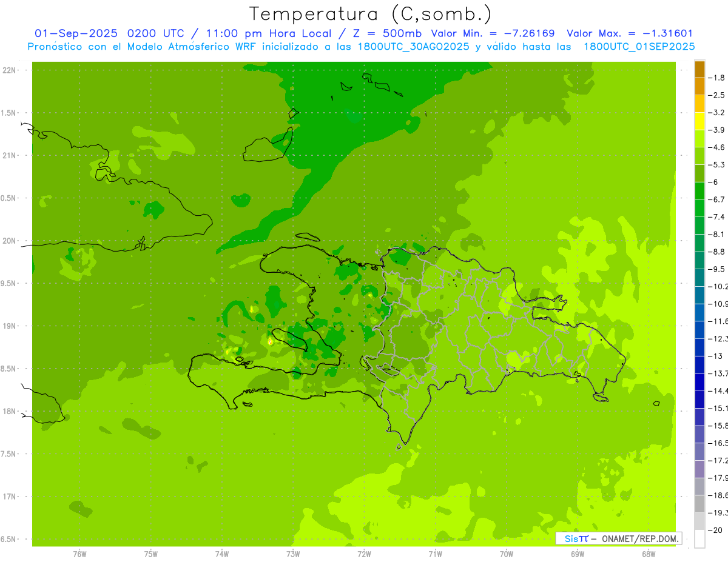
Task: Click the '68W' longitude label
Action: [649, 554]
